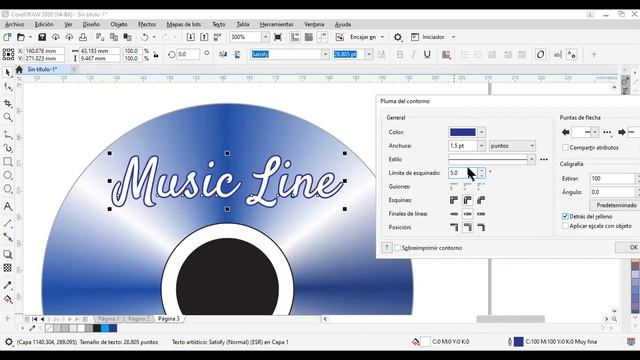Image resolution: width=640 pixels, height=360 pixels.
Task: Open the Iniciador launcher button
Action: tap(433, 37)
